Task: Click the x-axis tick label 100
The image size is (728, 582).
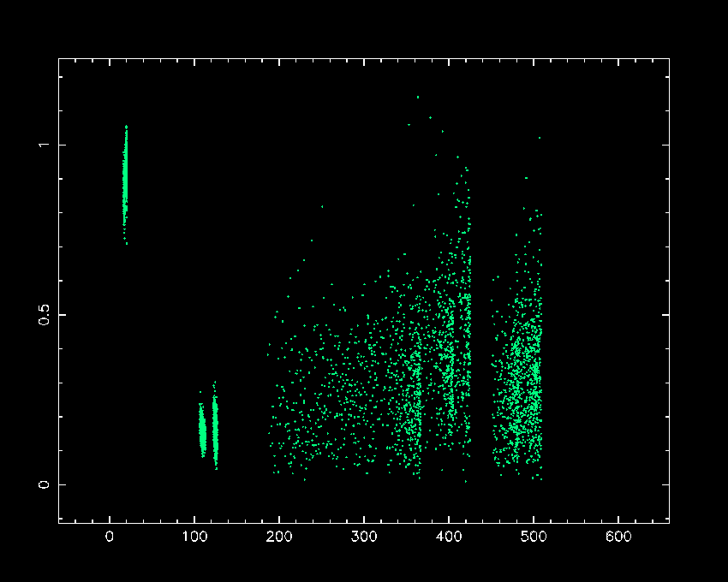Action: point(194,537)
